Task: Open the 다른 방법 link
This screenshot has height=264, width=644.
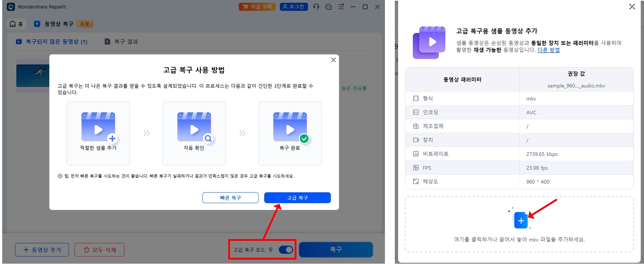Action: pos(548,50)
